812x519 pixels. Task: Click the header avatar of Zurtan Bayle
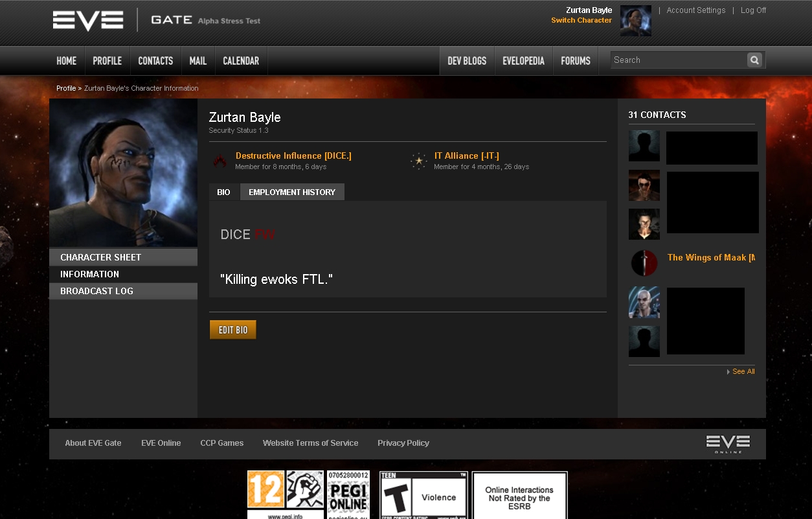tap(636, 21)
